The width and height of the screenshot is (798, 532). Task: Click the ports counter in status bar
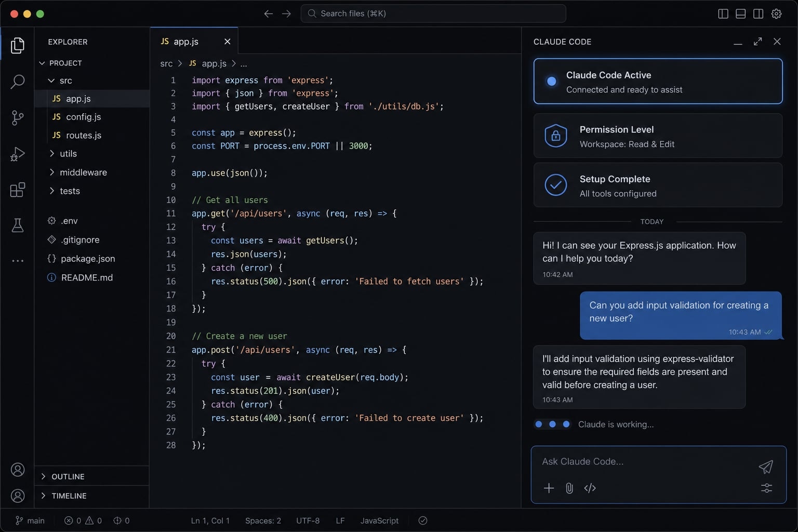[x=121, y=521]
